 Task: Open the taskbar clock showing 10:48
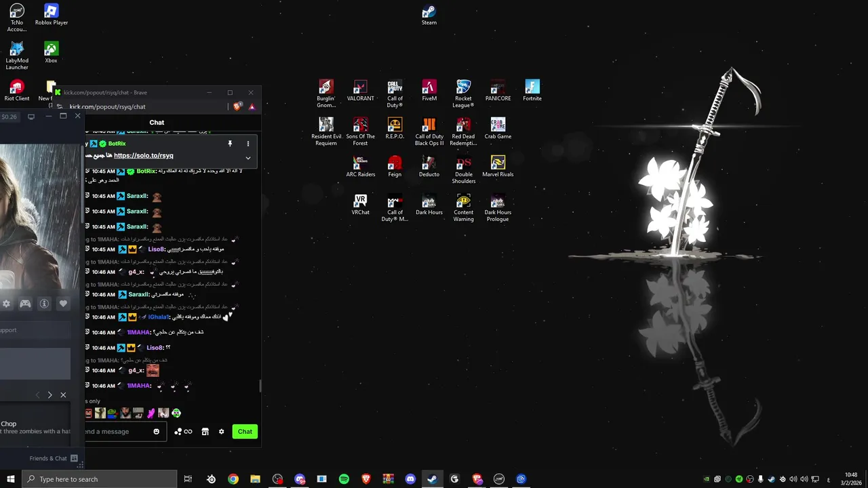click(x=851, y=479)
